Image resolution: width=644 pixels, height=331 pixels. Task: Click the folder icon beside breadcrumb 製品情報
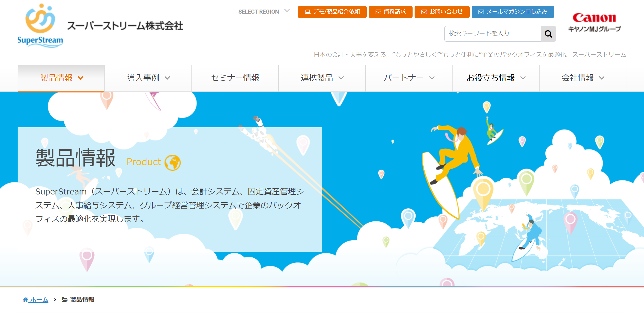(65, 300)
